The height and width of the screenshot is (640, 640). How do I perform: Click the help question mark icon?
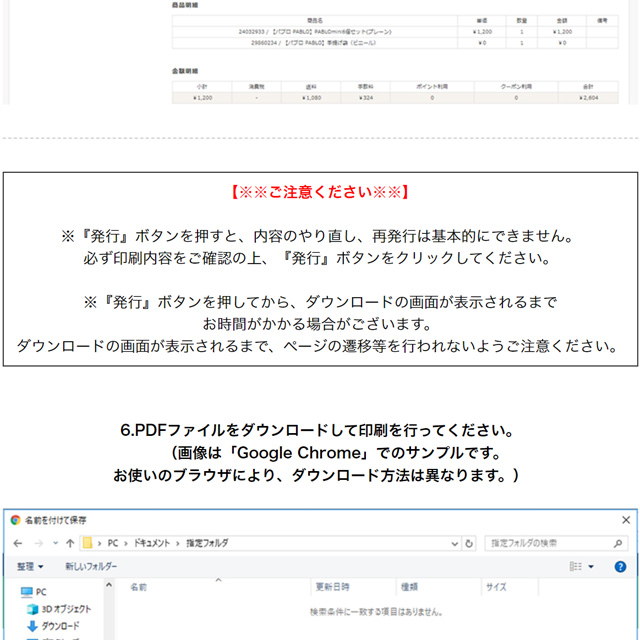point(621,566)
